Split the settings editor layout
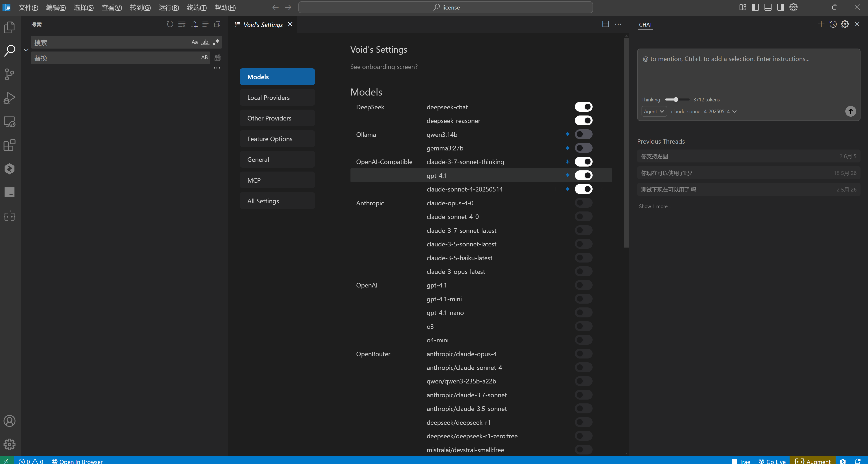 (x=605, y=24)
